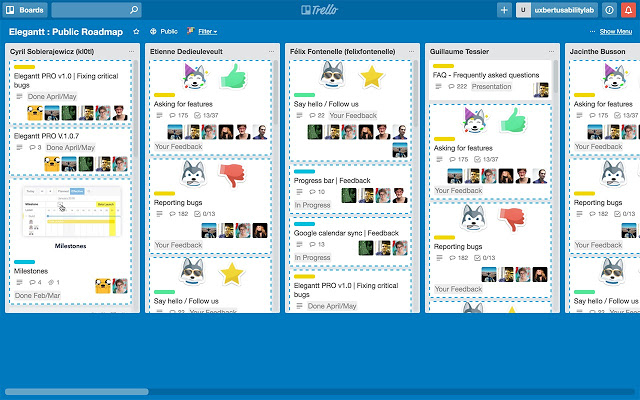Click the Done Feb/Mar badge on Milestones card
640x400 pixels.
(37, 295)
